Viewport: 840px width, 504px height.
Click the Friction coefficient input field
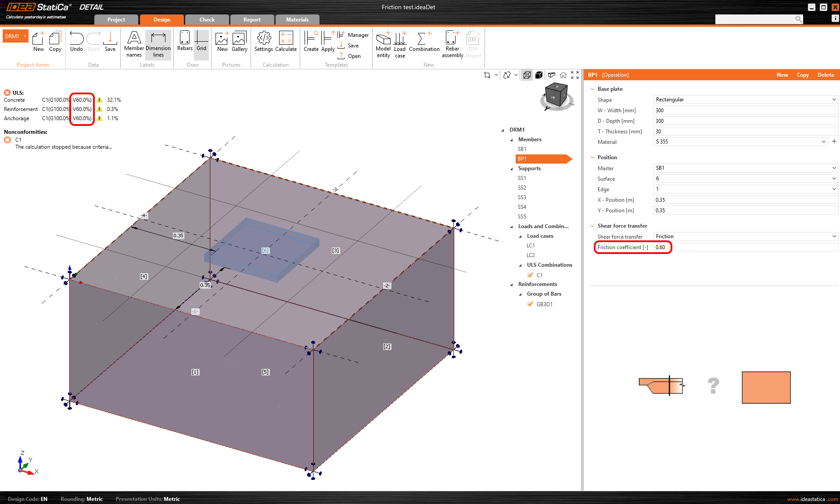pos(745,247)
